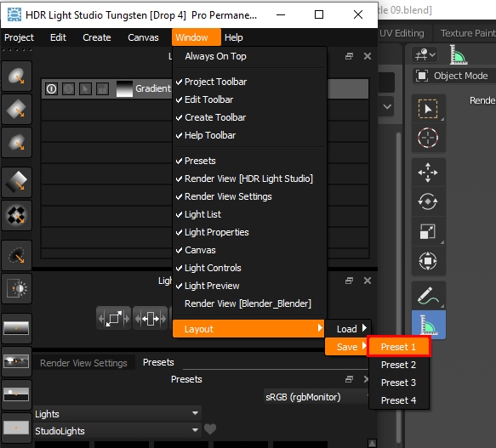Toggle the Presets panel checkmark
496x448 pixels.
(248, 161)
